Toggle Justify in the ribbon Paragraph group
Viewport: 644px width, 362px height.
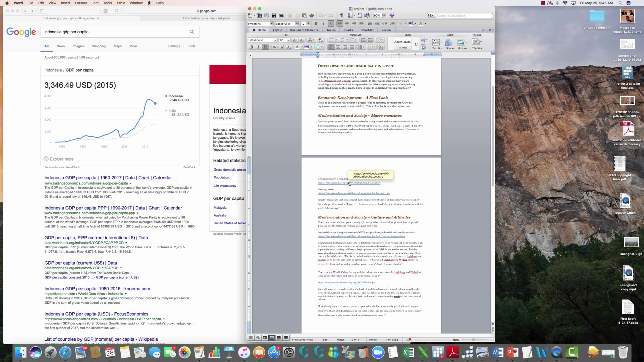352,47
